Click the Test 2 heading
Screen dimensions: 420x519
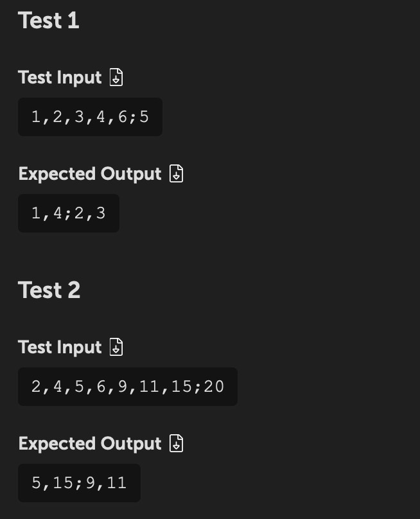pyautogui.click(x=49, y=290)
